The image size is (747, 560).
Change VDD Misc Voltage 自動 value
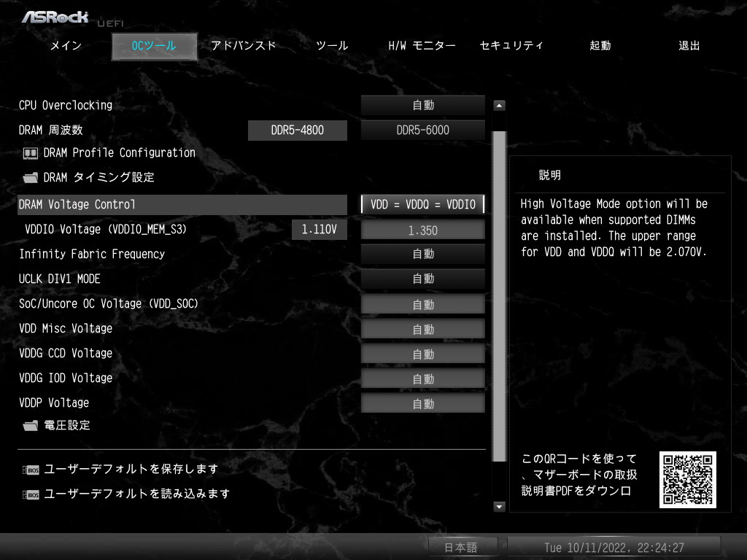click(x=423, y=329)
